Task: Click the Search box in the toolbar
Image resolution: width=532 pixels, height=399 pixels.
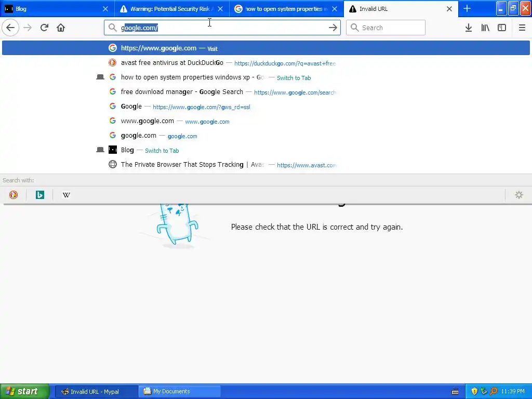Action: [385, 28]
